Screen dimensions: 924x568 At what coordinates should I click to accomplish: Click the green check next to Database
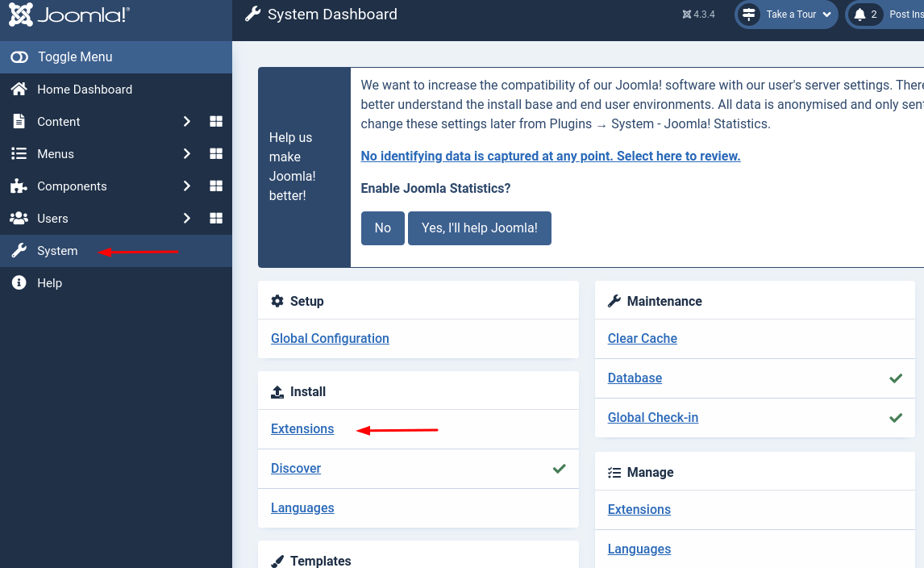[x=896, y=378]
